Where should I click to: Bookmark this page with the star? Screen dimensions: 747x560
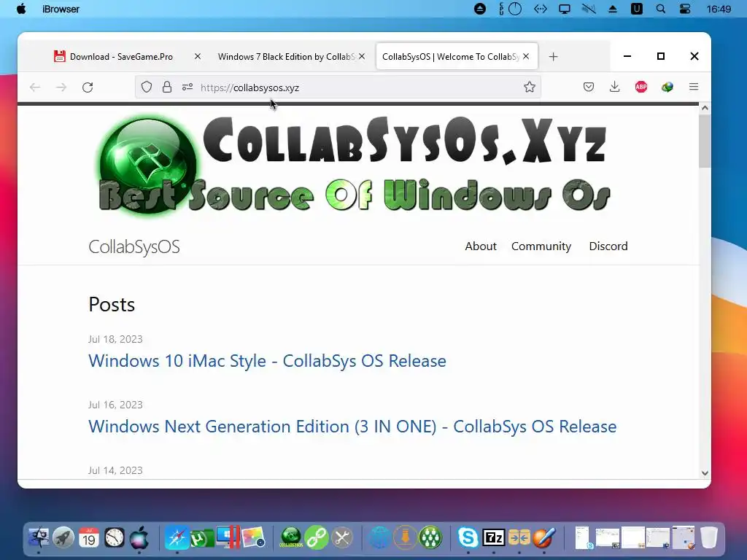(x=530, y=87)
